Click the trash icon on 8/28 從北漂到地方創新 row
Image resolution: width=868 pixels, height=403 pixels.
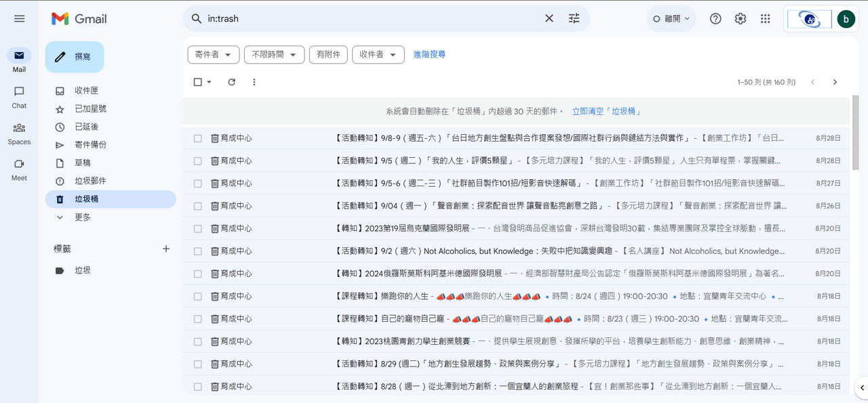point(215,387)
